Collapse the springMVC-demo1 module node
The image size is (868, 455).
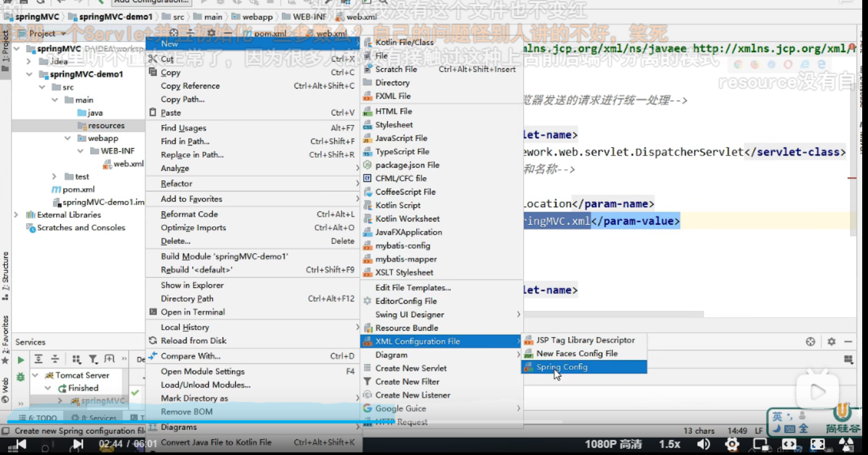29,74
